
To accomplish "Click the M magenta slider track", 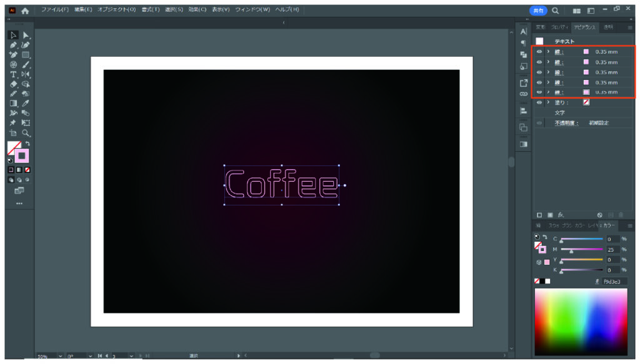I will click(x=582, y=249).
